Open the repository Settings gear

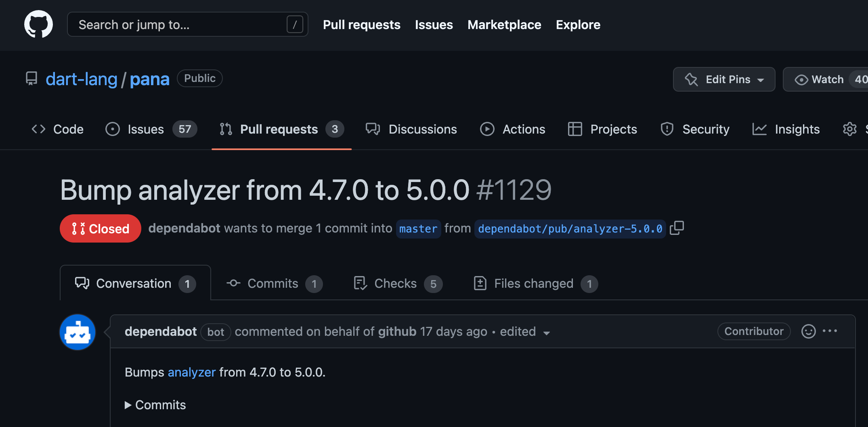click(849, 129)
